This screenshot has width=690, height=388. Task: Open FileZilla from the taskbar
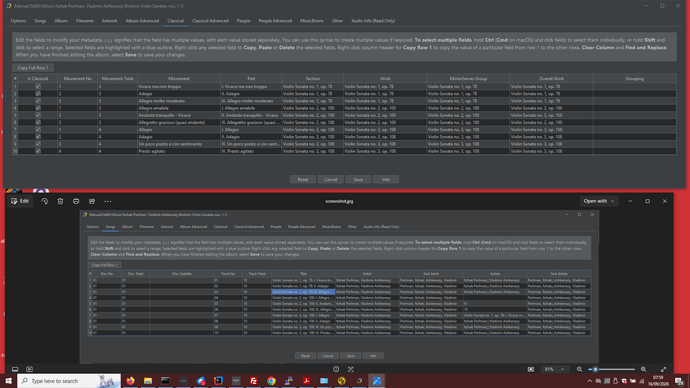[x=253, y=381]
